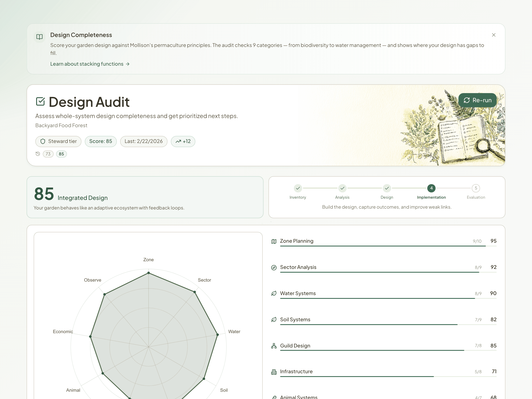The image size is (532, 399).
Task: Click the checklist icon beside Design Audit title
Action: (40, 101)
